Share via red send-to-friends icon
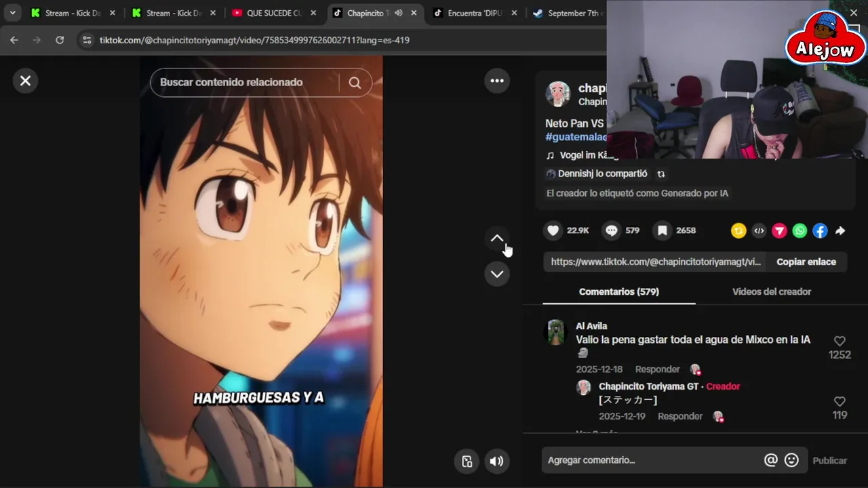This screenshot has width=868, height=488. [779, 231]
